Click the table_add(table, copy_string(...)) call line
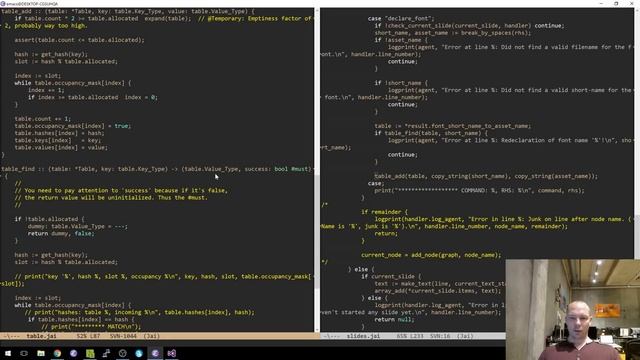 click(x=486, y=176)
